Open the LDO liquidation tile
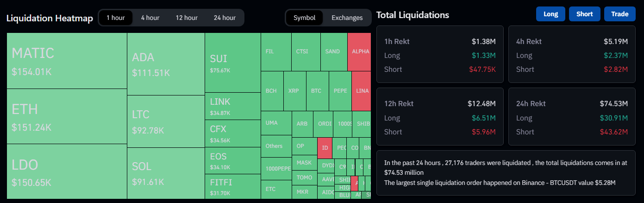Image resolution: width=644 pixels, height=203 pixels. click(67, 172)
